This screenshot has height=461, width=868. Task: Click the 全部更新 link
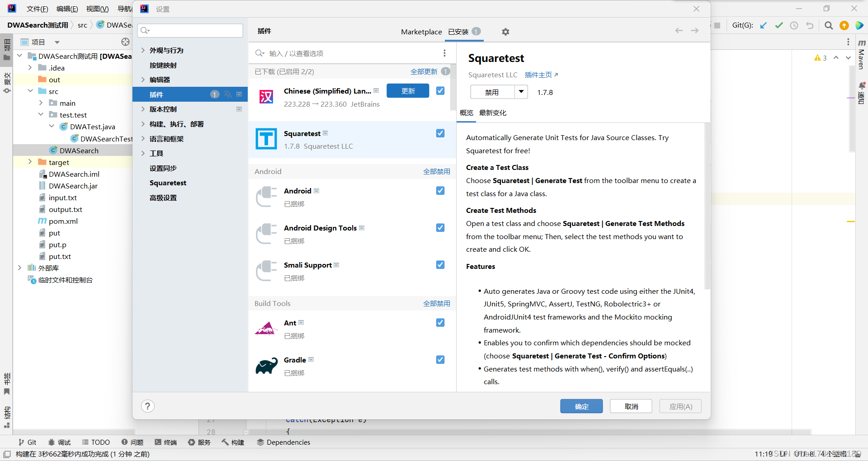click(x=424, y=71)
